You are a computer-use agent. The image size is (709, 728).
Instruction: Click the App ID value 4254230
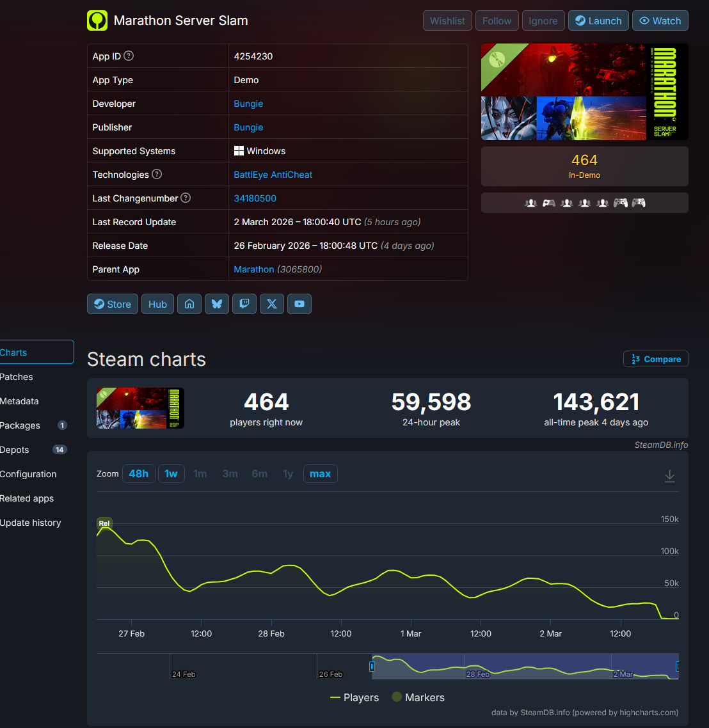point(253,56)
